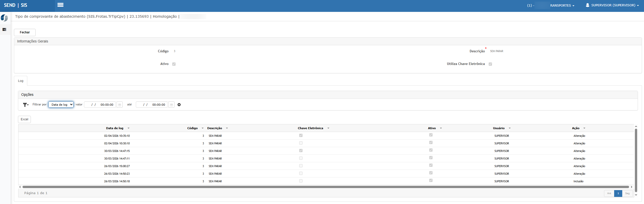Click the SEND SIS logo icon in sidebar
644x204 pixels.
pyautogui.click(x=4, y=18)
